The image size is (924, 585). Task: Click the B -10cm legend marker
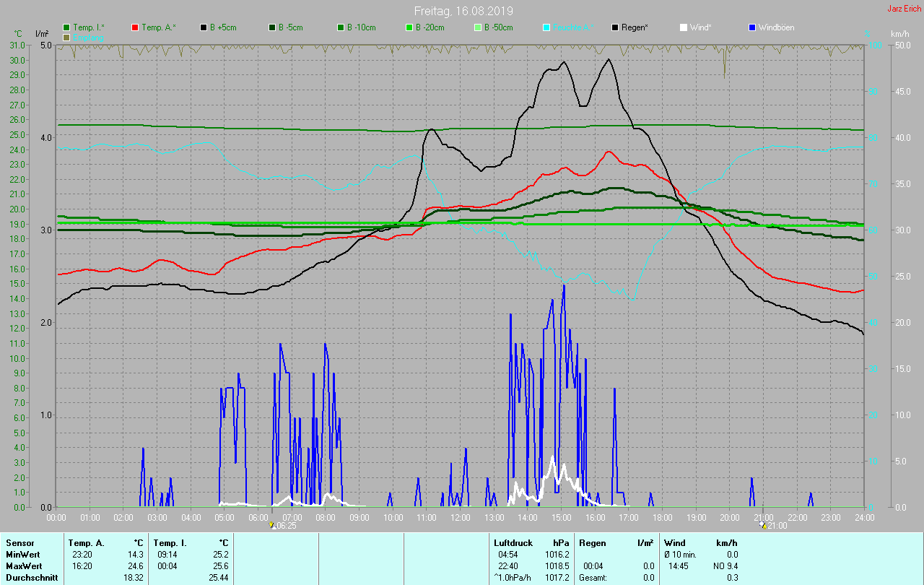click(341, 27)
